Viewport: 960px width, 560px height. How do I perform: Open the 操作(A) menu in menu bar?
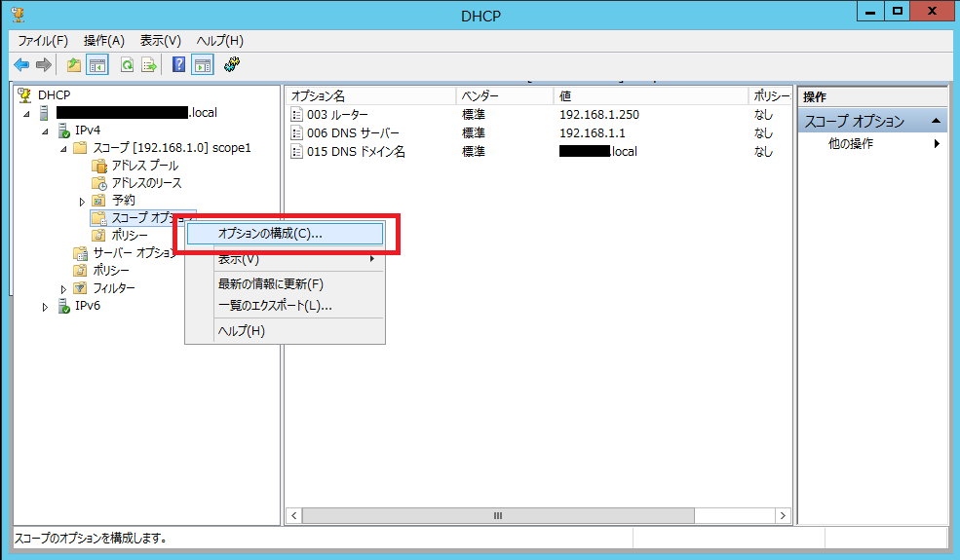(x=104, y=41)
